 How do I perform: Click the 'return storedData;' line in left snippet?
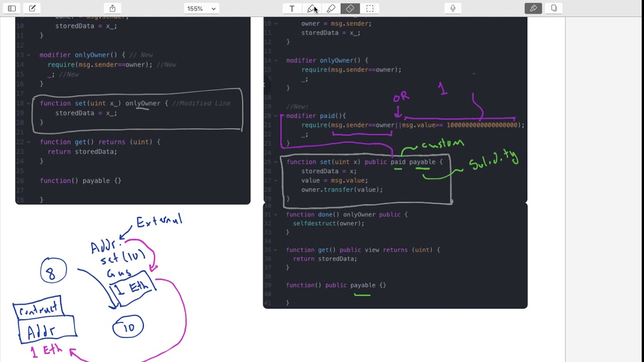[x=83, y=151]
